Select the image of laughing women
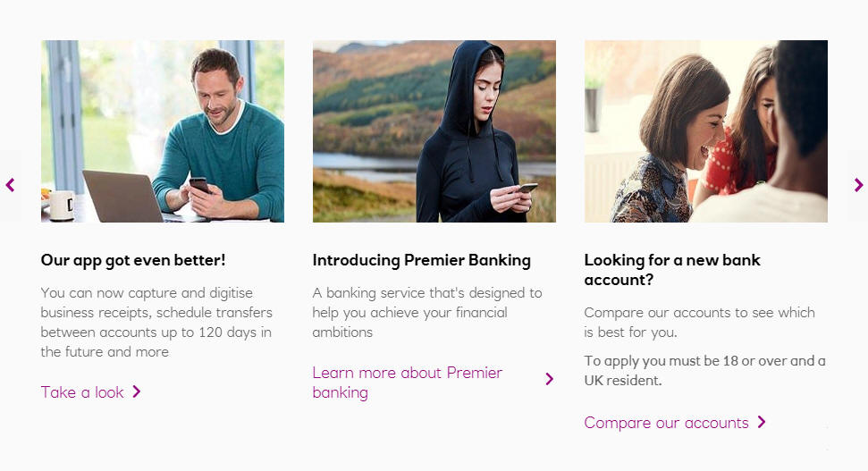 coord(706,130)
